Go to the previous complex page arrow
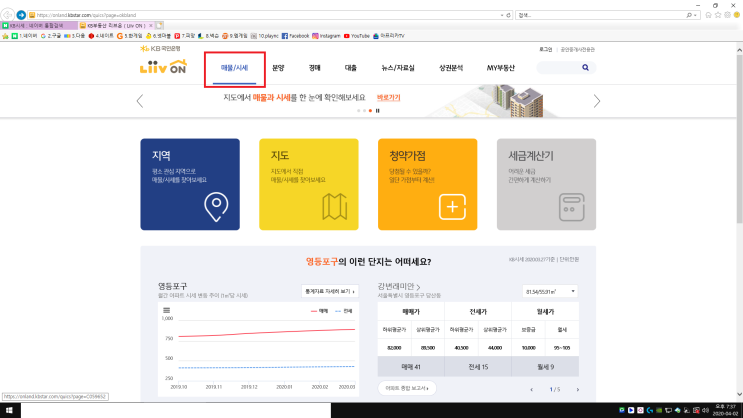743x418 pixels. pyautogui.click(x=532, y=390)
